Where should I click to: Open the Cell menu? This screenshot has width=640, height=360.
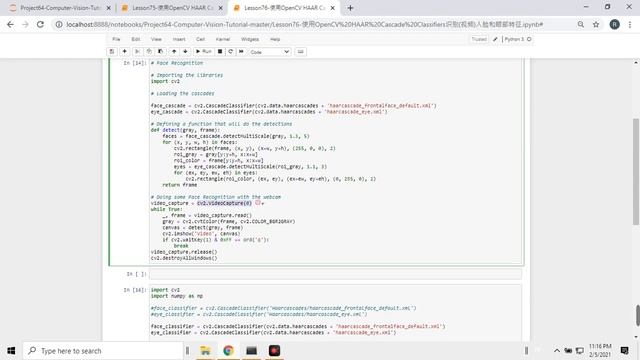200,39
